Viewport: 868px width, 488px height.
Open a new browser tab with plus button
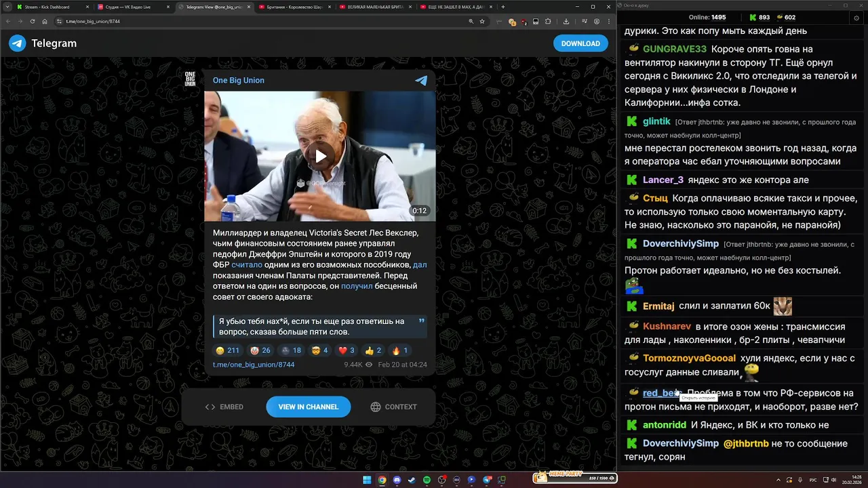(502, 7)
